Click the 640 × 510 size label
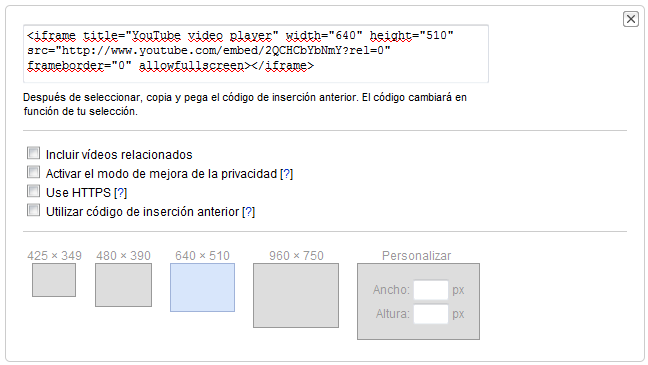This screenshot has height=365, width=648. [202, 256]
